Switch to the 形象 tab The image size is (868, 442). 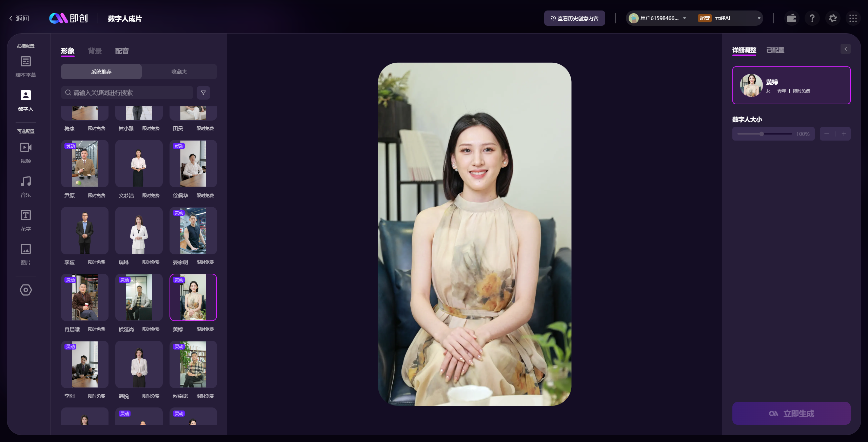pos(67,51)
